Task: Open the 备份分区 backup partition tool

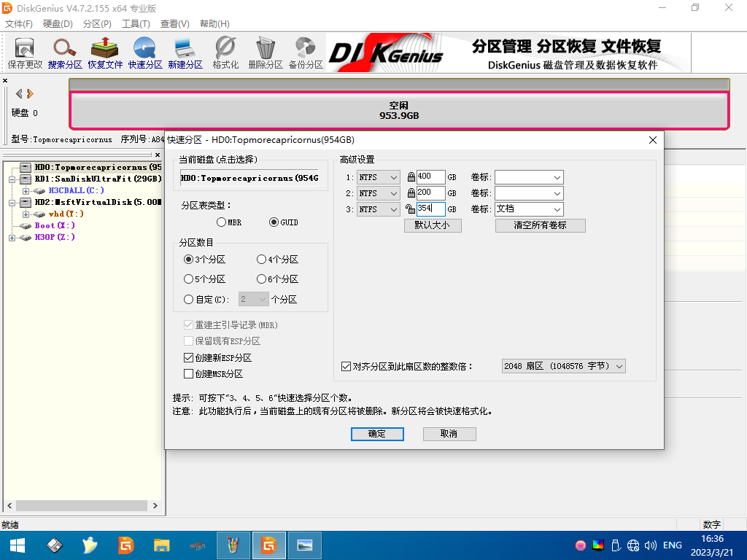Action: tap(306, 52)
